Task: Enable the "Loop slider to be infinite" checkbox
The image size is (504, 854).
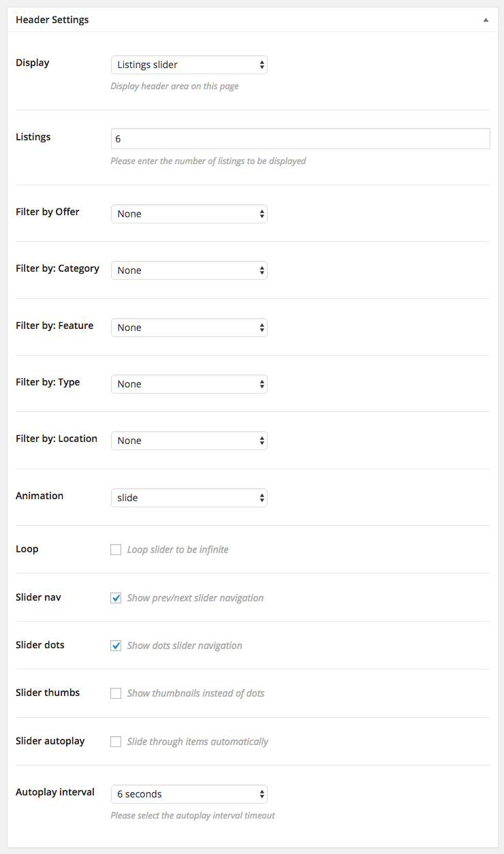Action: 116,549
